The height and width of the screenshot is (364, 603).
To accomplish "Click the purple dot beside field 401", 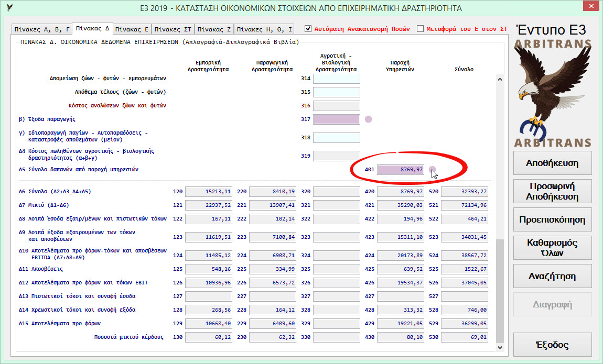I will click(x=432, y=170).
